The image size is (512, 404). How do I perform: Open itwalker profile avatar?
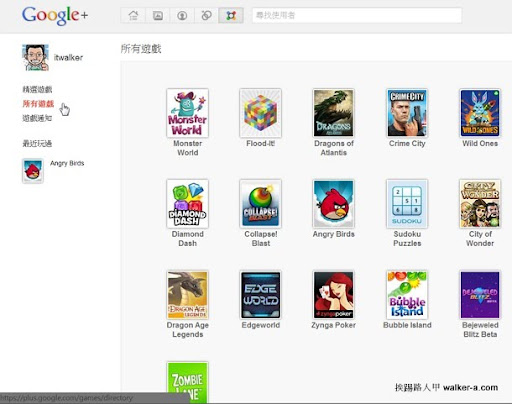coord(35,57)
